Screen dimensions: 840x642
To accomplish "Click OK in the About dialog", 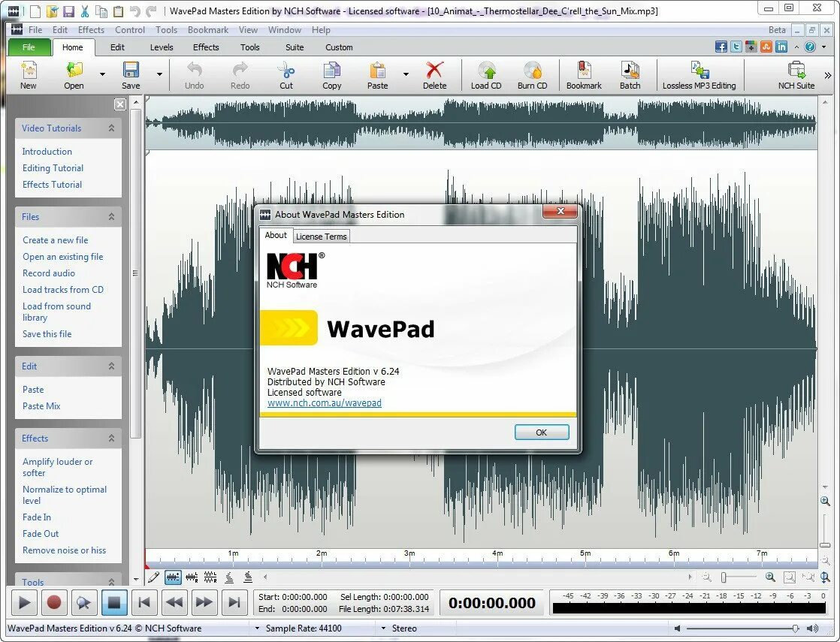I will pos(542,432).
